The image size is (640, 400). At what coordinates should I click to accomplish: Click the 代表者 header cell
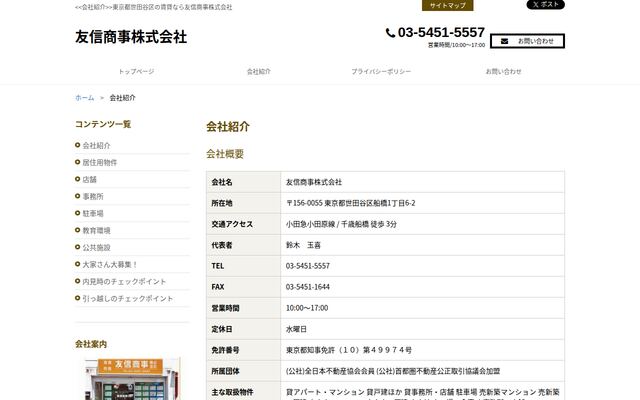point(244,245)
